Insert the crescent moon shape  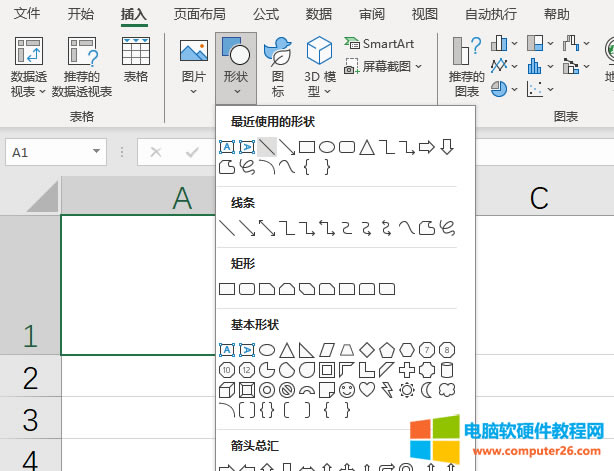click(427, 389)
